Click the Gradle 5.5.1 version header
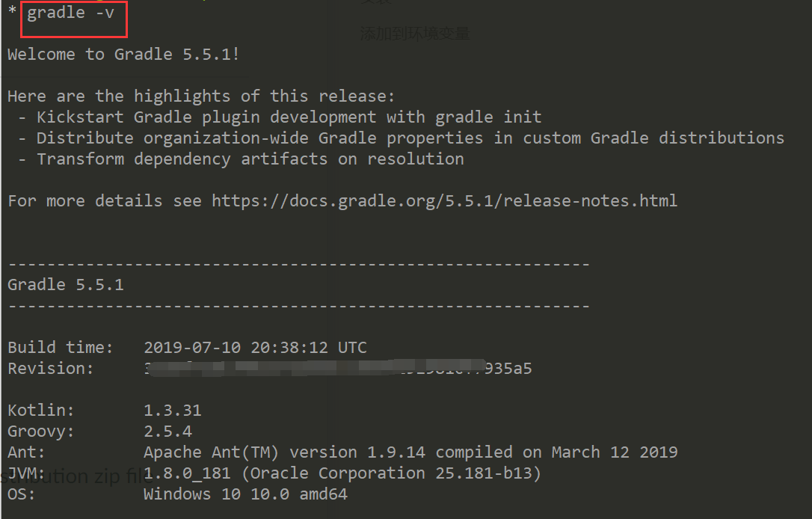 pyautogui.click(x=66, y=285)
